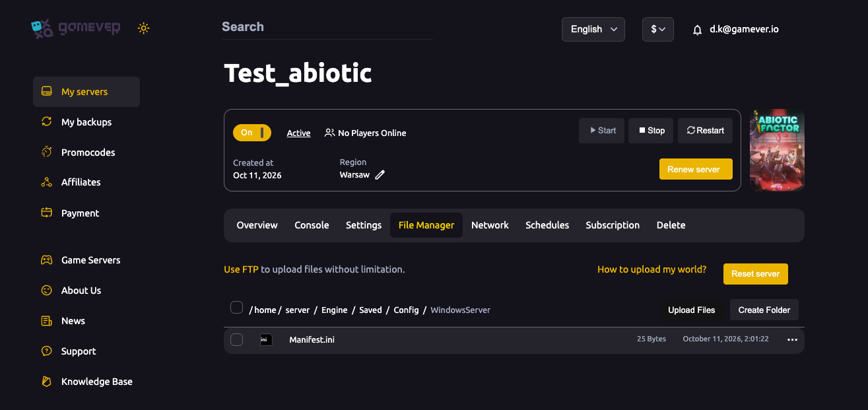Click the Knowledge Base icon
Screen dimensions: 868x410
click(47, 381)
